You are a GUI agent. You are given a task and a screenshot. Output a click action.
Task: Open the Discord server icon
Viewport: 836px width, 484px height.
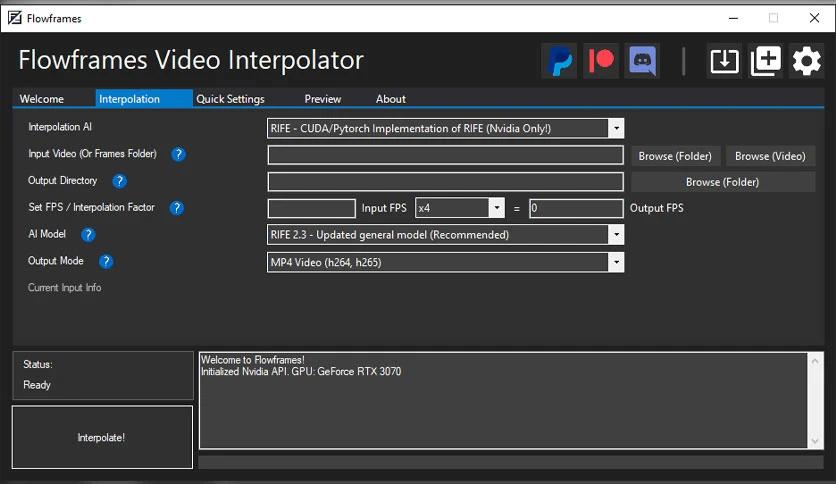coord(642,61)
